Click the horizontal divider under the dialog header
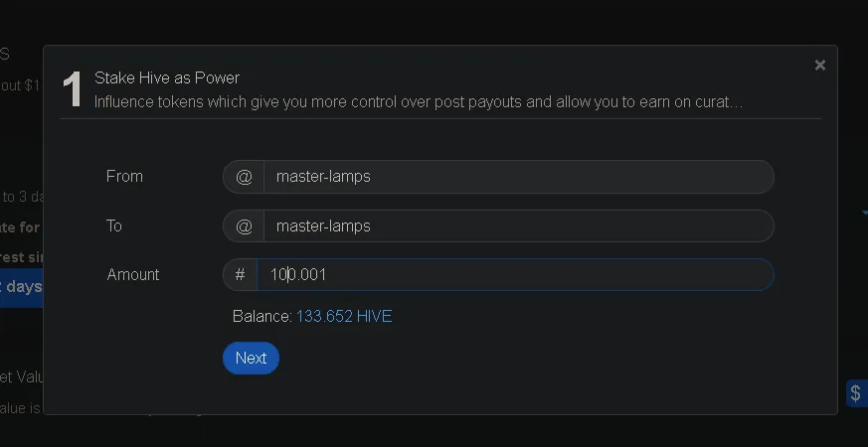This screenshot has width=868, height=447. click(440, 119)
